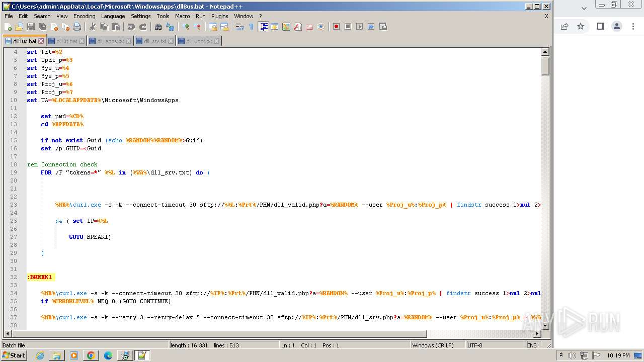Zoom in with the zoom-in toolbar icon
The height and width of the screenshot is (362, 644).
click(x=186, y=27)
